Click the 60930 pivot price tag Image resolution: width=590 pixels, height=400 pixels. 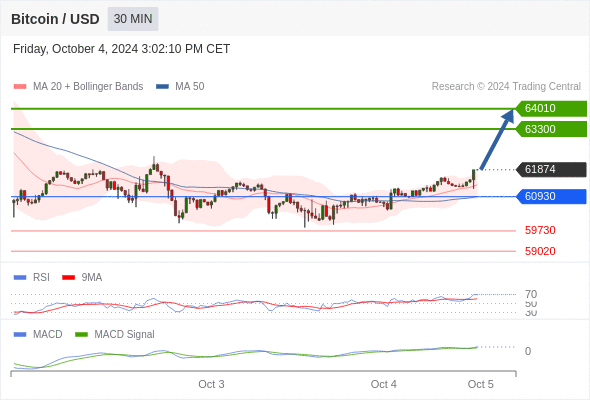(x=551, y=196)
